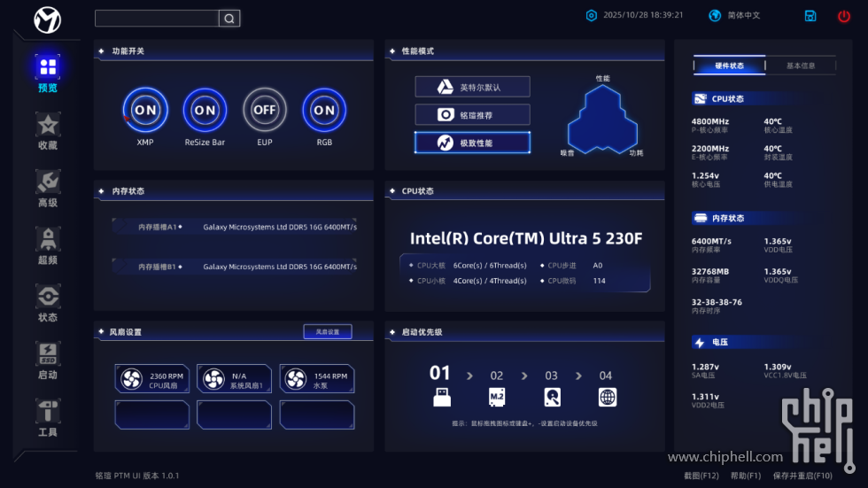Click the search input field
Viewport: 868px width, 488px height.
157,19
